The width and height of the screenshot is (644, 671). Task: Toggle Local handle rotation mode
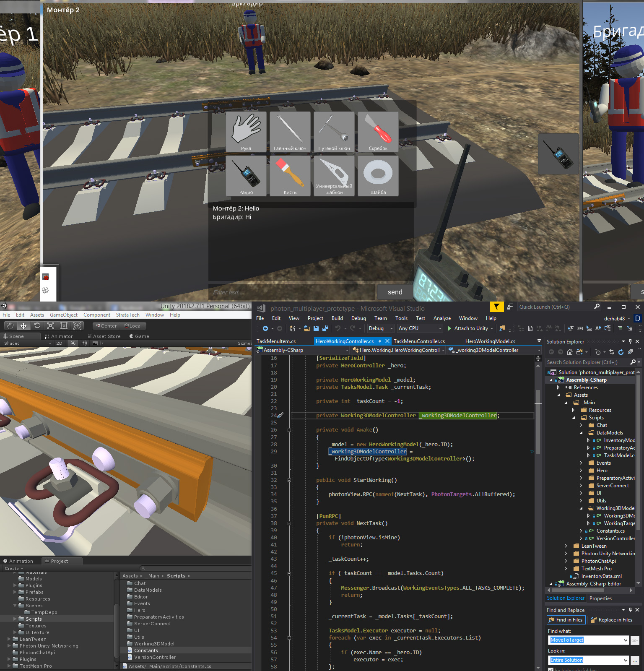pyautogui.click(x=133, y=326)
